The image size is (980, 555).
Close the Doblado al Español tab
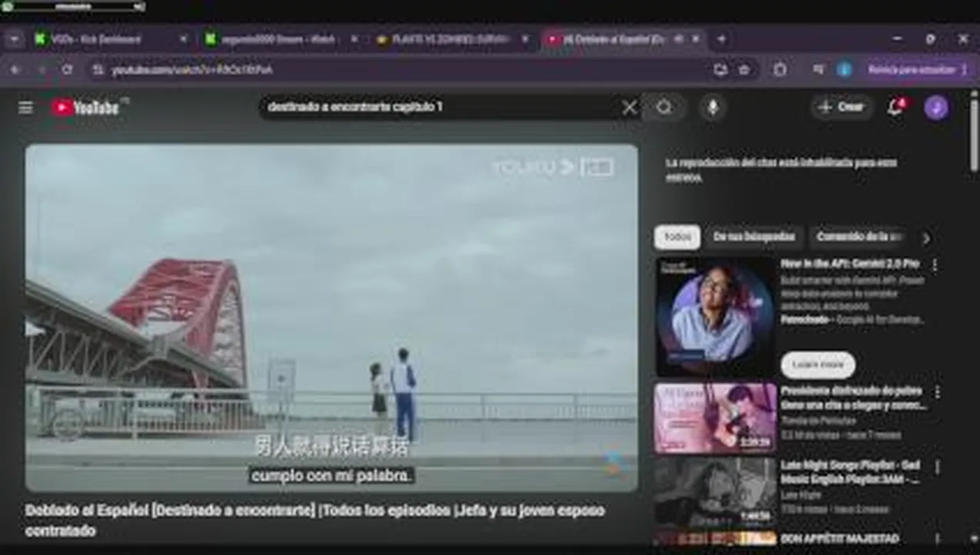click(696, 39)
